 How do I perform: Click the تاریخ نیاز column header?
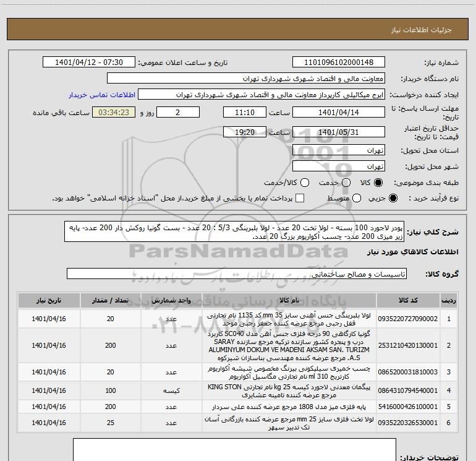point(49,300)
